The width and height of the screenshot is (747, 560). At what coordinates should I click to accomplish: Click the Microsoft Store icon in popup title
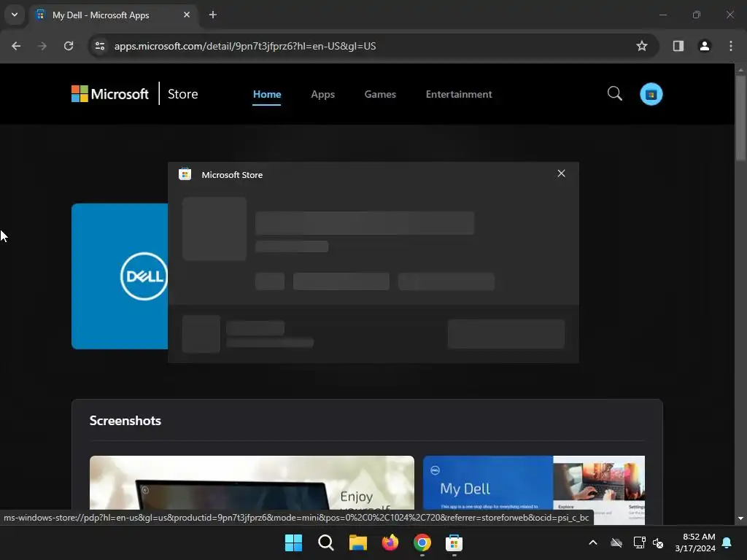pos(185,174)
